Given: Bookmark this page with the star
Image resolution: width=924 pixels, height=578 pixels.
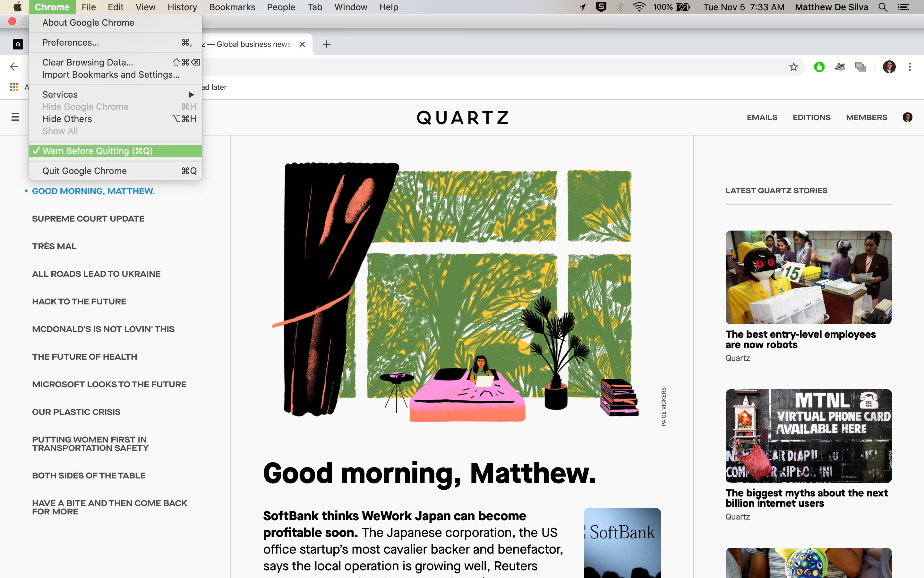Looking at the screenshot, I should tap(794, 67).
